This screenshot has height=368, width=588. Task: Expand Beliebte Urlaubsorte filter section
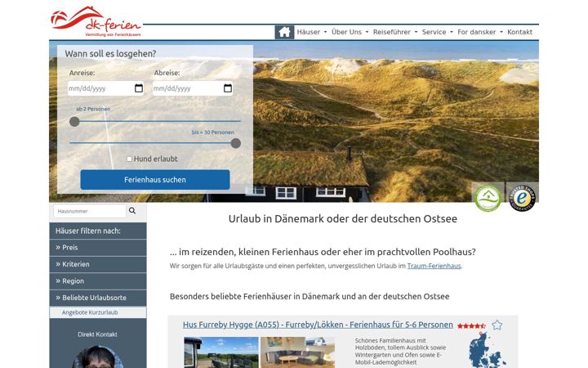pos(98,298)
